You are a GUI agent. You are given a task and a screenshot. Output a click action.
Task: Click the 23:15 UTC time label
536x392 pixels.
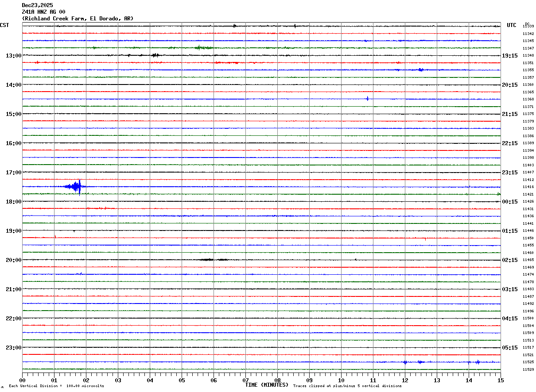[510, 173]
